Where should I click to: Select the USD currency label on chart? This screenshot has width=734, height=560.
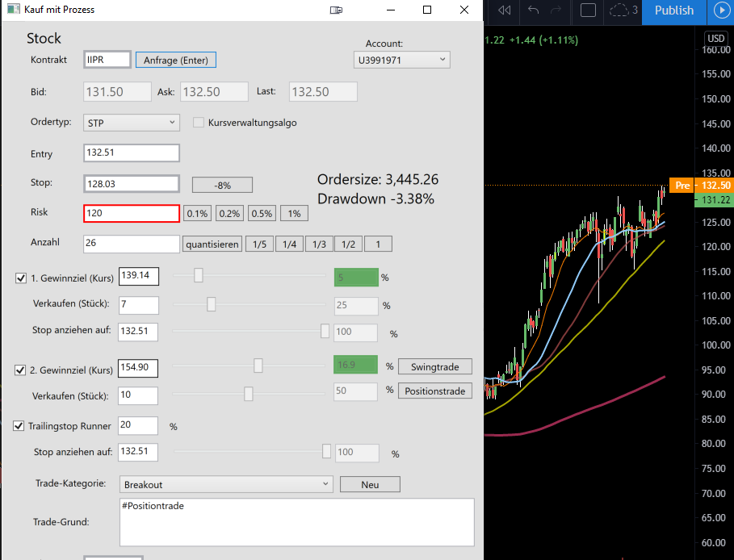coord(715,39)
